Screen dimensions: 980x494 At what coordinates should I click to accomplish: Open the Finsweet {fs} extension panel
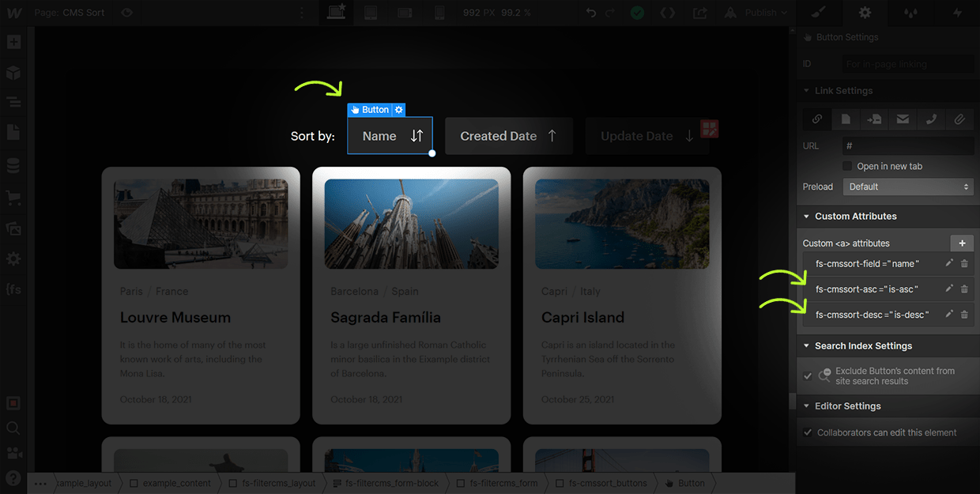(x=13, y=289)
